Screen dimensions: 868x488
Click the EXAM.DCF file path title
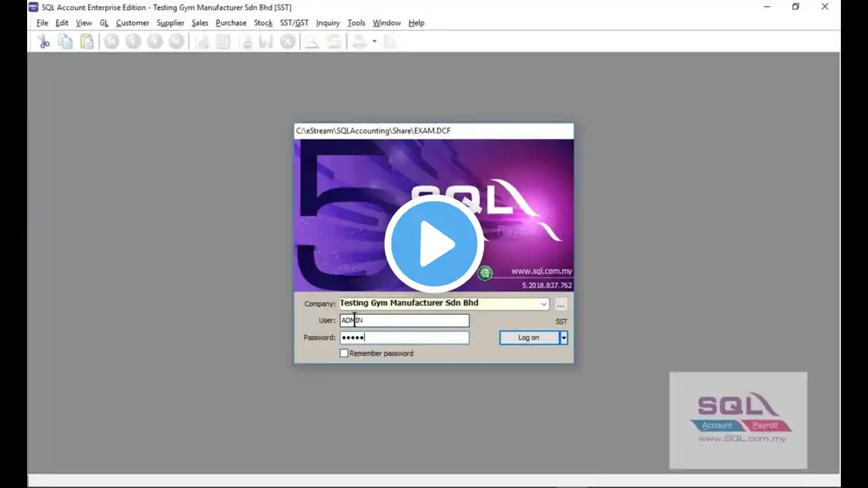[x=373, y=131]
